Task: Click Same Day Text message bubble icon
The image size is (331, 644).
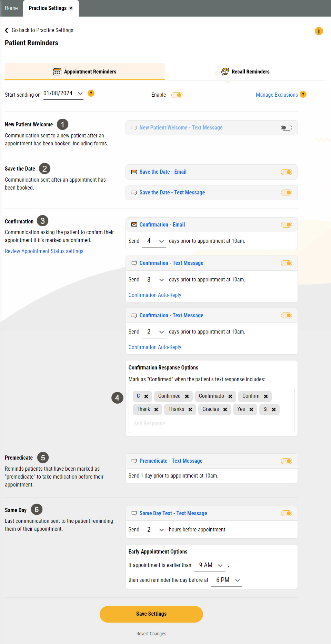Action: tap(134, 514)
